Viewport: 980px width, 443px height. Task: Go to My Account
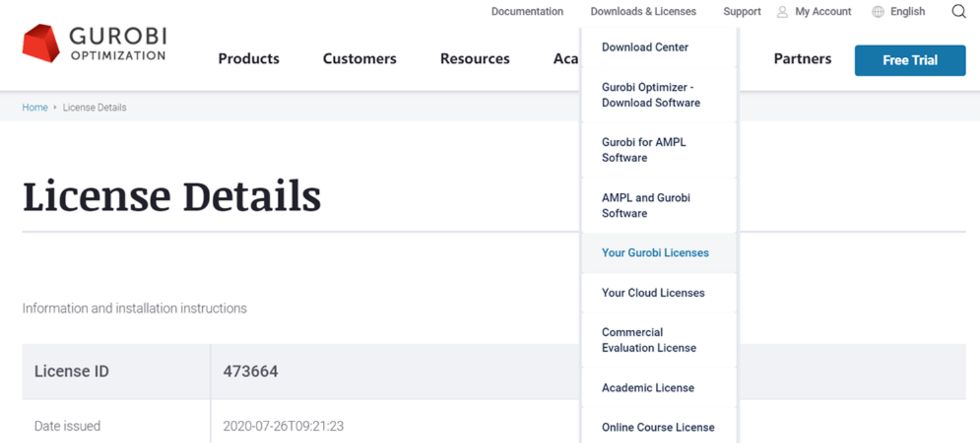click(x=823, y=12)
